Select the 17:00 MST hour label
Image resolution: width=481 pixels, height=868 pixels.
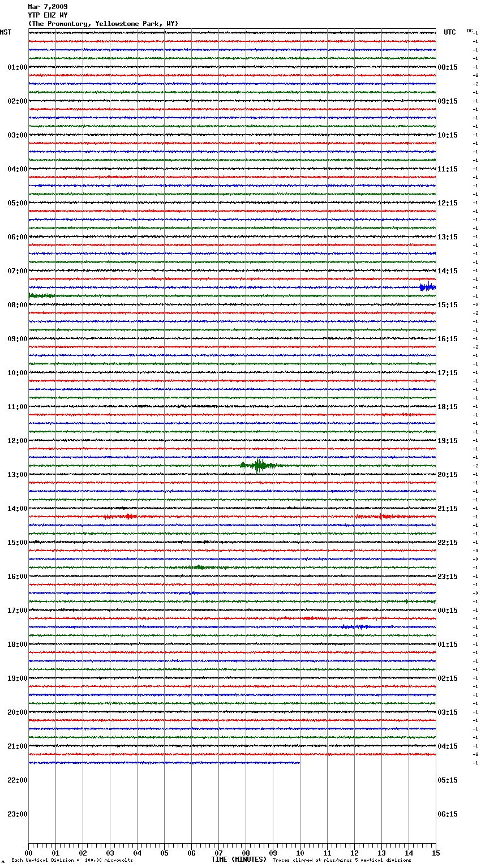[x=18, y=611]
